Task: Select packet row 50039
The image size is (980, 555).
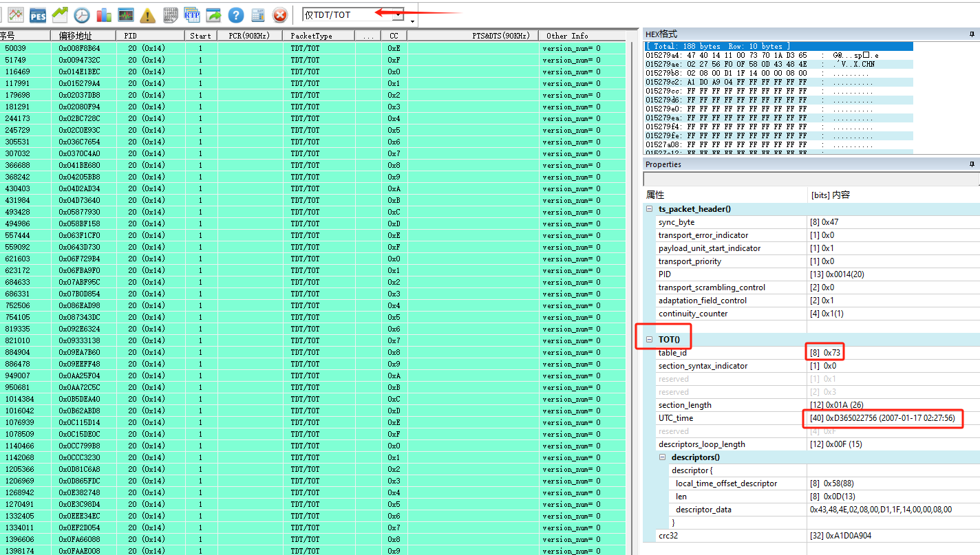Action: [312, 48]
